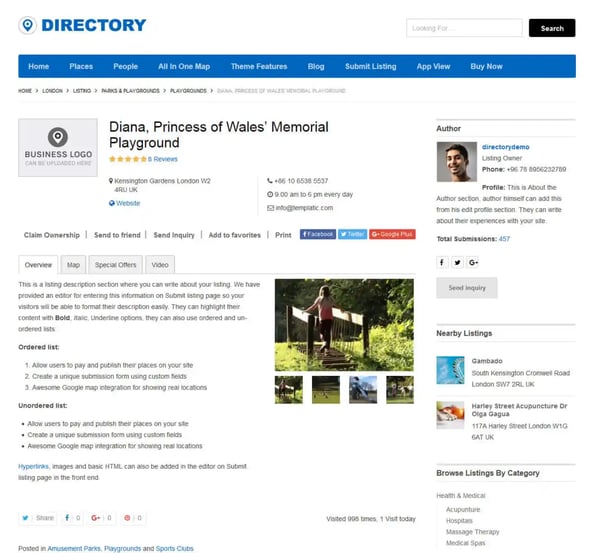
Task: Click Playgrounds breadcrumb item
Action: pyautogui.click(x=188, y=91)
